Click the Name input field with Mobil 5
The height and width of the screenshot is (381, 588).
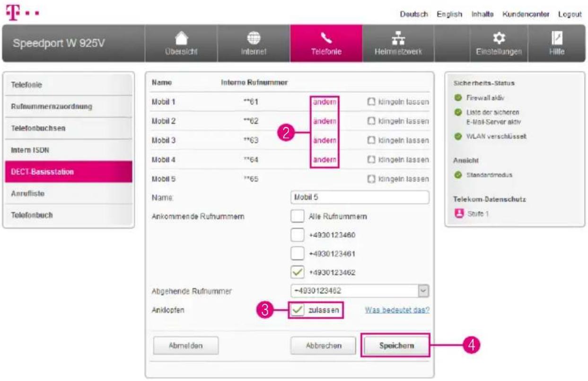tap(360, 197)
